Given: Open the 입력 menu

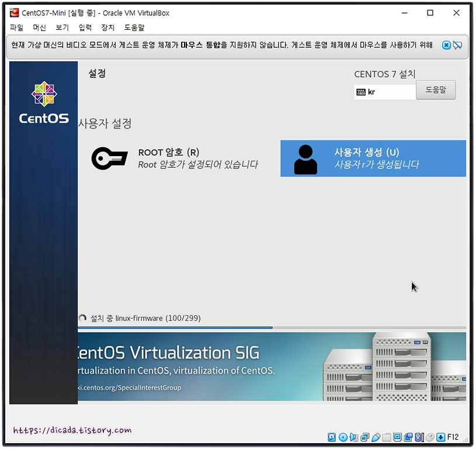Looking at the screenshot, I should click(x=85, y=27).
